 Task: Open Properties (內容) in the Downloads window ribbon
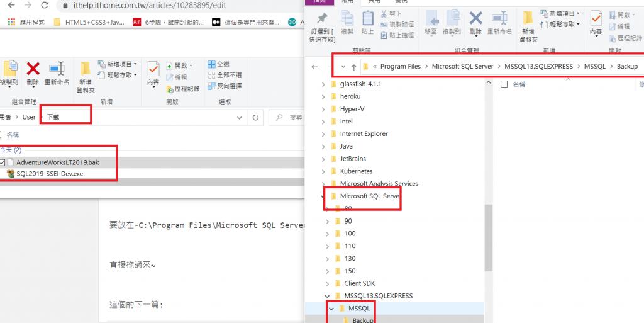153,74
